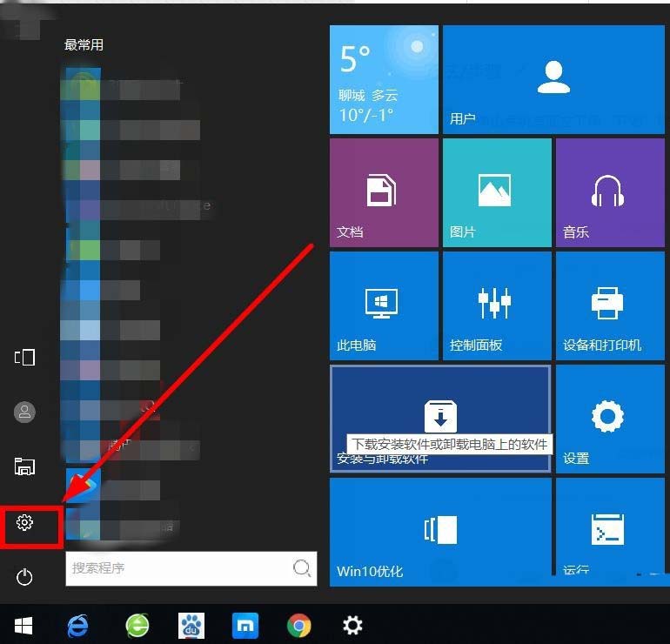Click the 搜索程序 search box
Screen dimensions: 670x644
(x=191, y=568)
